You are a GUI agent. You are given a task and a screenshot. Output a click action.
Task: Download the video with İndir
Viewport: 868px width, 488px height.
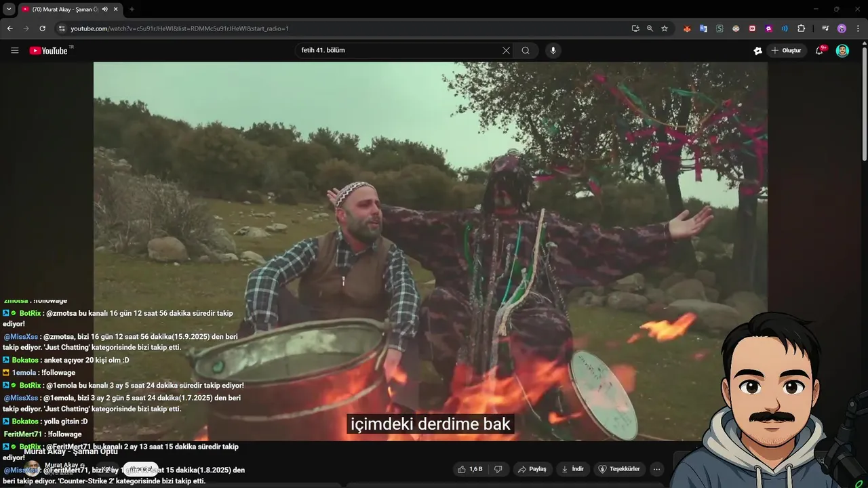pyautogui.click(x=573, y=469)
